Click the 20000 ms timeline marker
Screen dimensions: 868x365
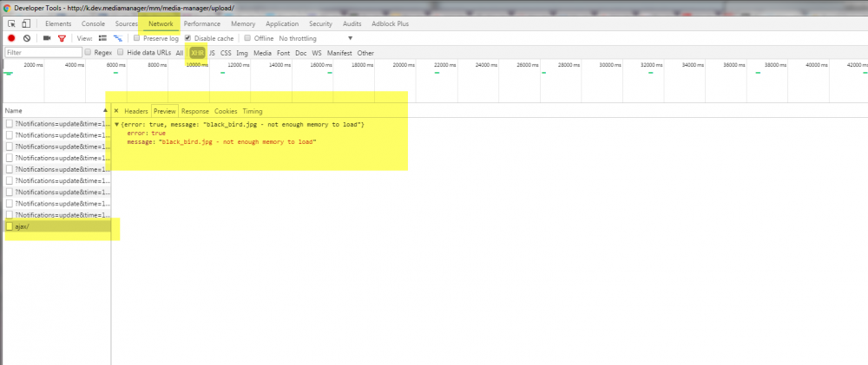pyautogui.click(x=404, y=65)
